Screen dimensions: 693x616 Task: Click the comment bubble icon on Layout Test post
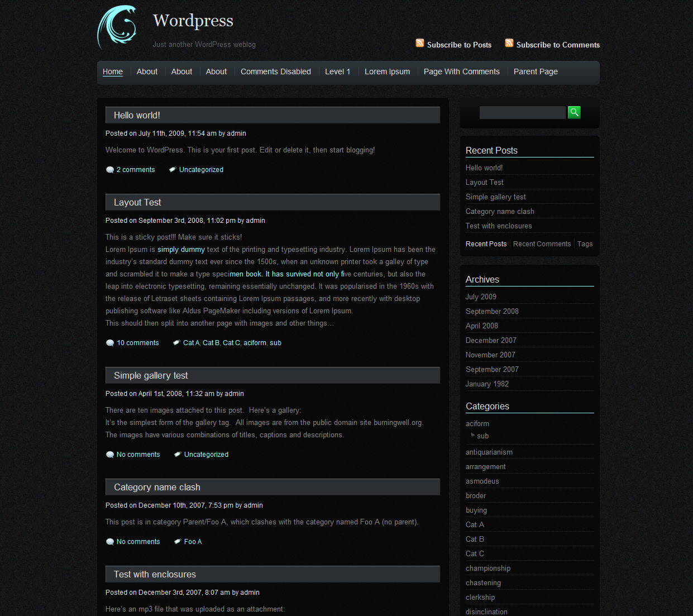pyautogui.click(x=110, y=342)
